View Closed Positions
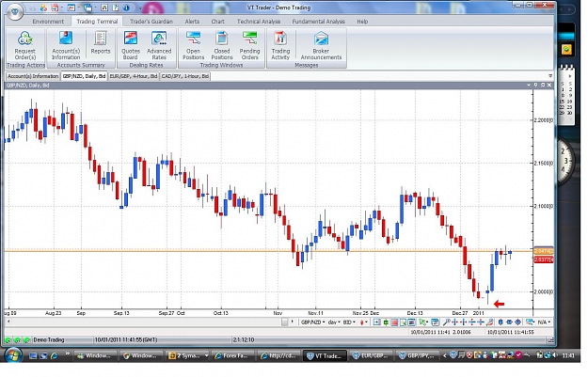Viewport: 588px width, 377px height. click(222, 46)
